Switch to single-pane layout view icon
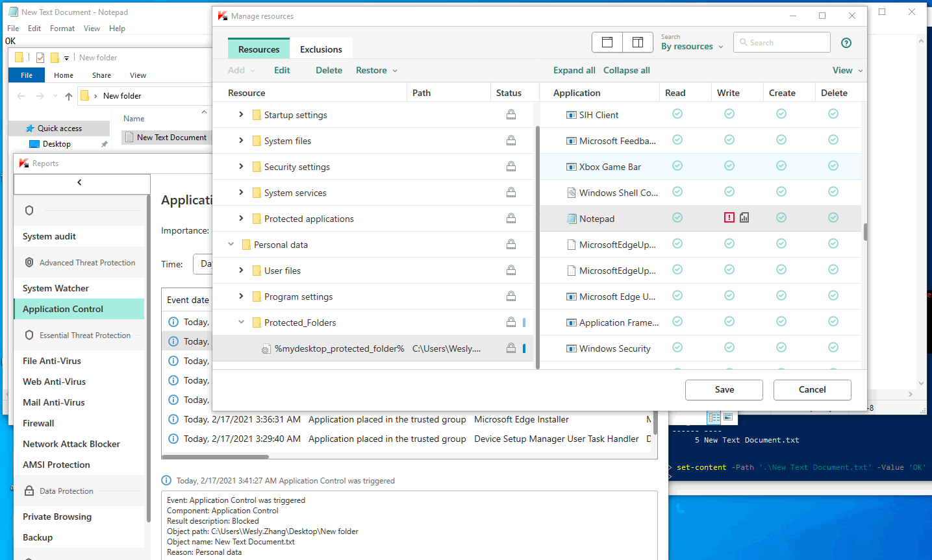 coord(607,42)
